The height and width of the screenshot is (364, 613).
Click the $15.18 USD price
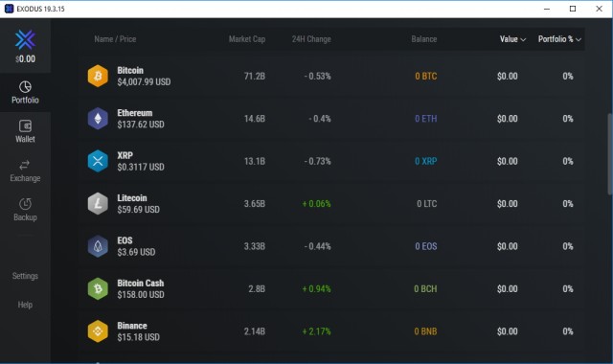point(138,337)
